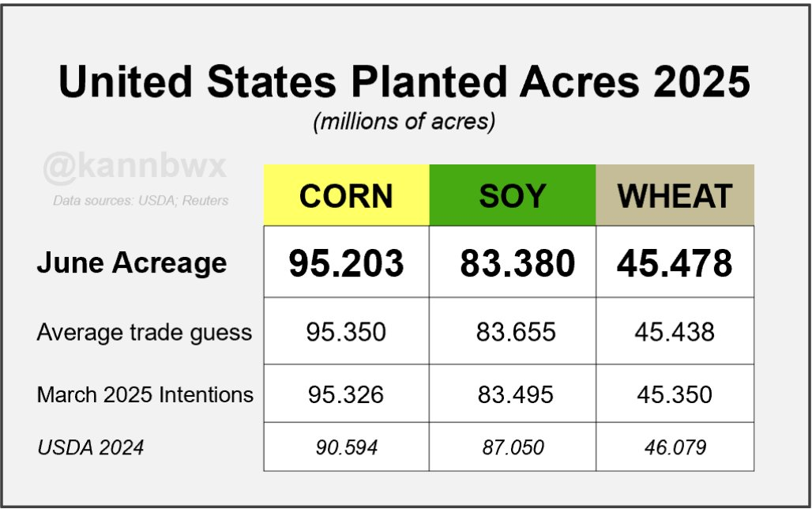Select corn June Acreage value 95.203
This screenshot has width=812, height=509.
tap(347, 262)
